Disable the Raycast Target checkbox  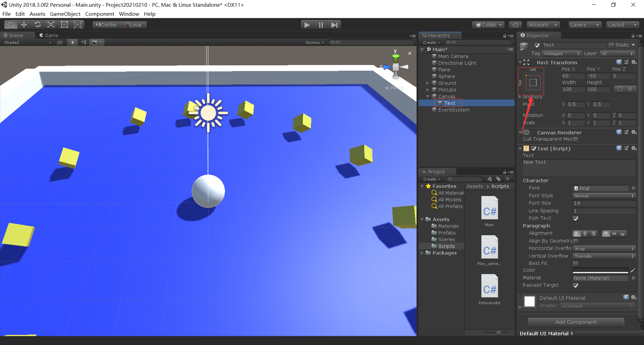pyautogui.click(x=576, y=285)
